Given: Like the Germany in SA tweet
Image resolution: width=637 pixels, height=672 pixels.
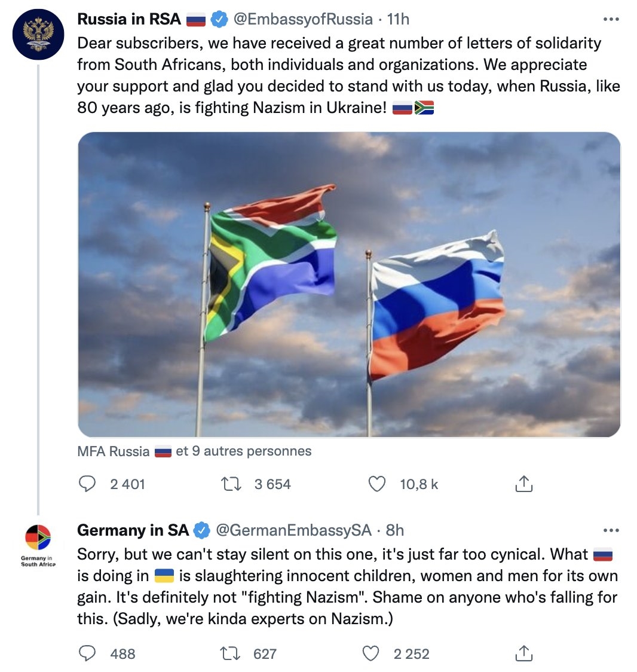Looking at the screenshot, I should [371, 653].
